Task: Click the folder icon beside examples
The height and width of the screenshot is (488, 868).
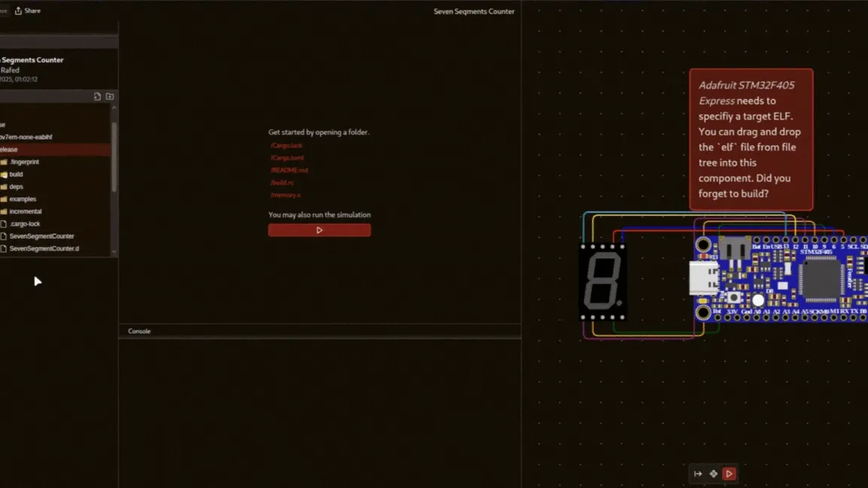Action: click(x=4, y=199)
